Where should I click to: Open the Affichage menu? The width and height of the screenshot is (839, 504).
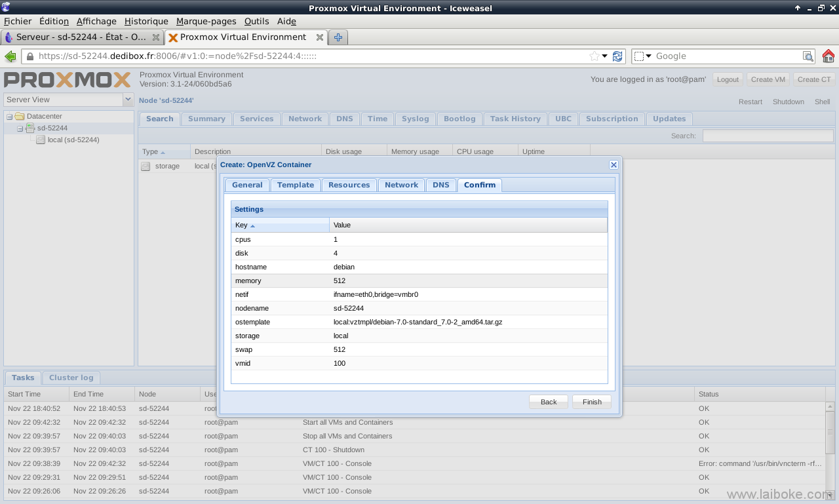[x=96, y=21]
